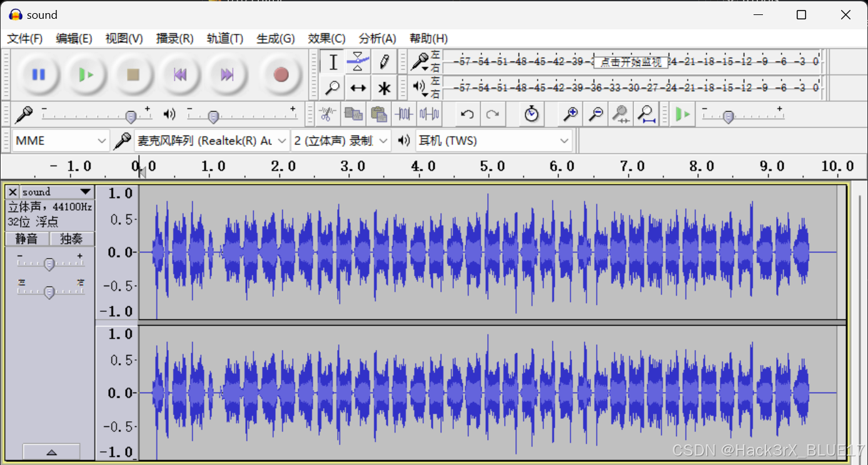Collapse the track with the triangle button
This screenshot has width=868, height=465.
click(51, 451)
